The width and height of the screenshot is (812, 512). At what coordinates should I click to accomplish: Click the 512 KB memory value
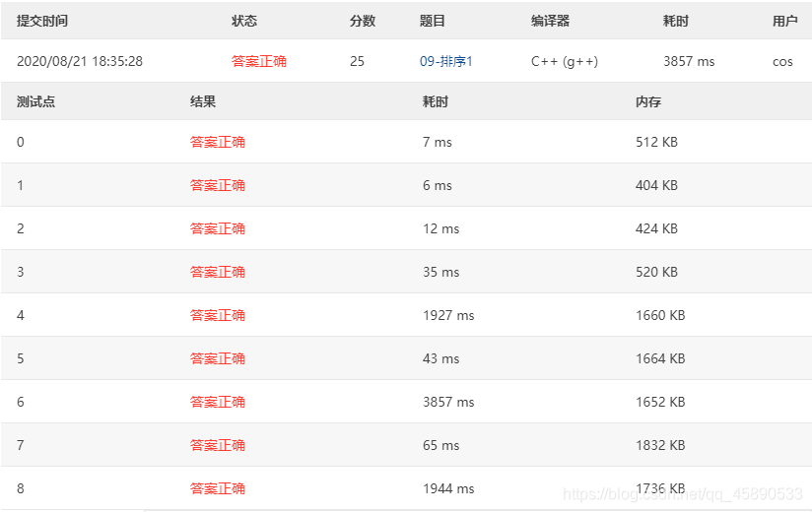[656, 142]
